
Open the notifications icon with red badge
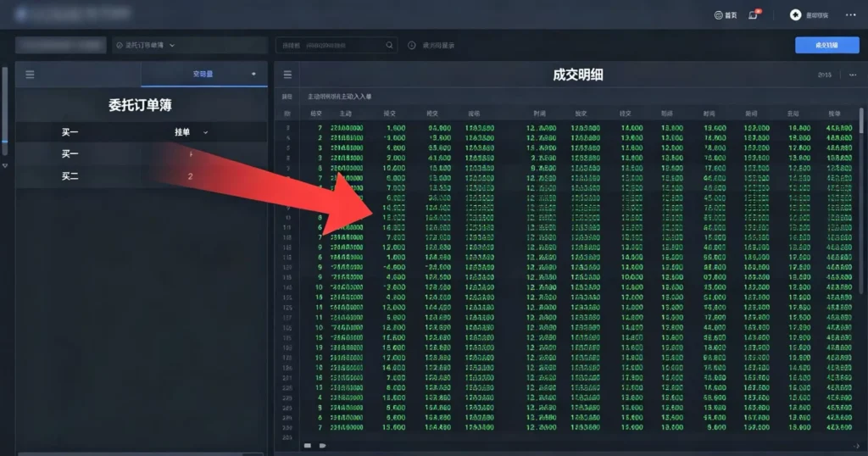(x=754, y=15)
